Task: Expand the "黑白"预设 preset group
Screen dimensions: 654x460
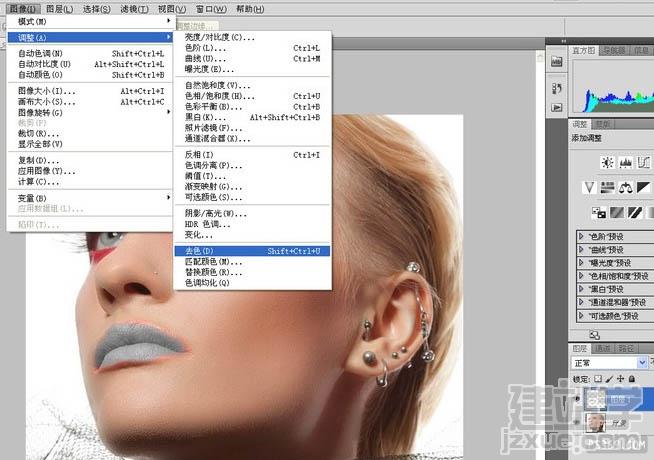Action: pos(581,289)
